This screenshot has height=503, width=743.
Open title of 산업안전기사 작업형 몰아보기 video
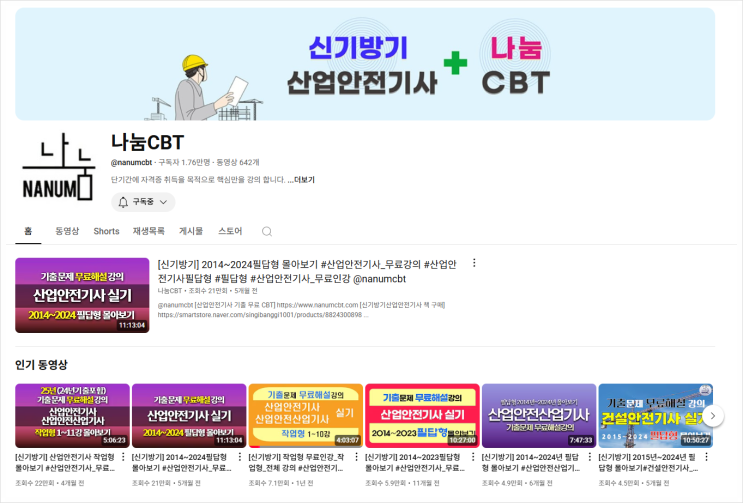click(x=65, y=462)
